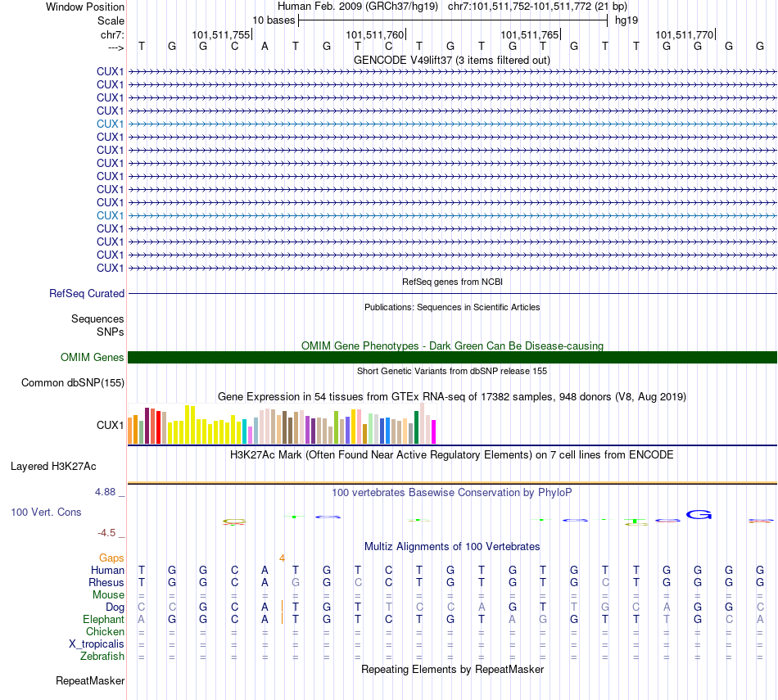Click the hg19 label next to scale bar

tap(626, 20)
